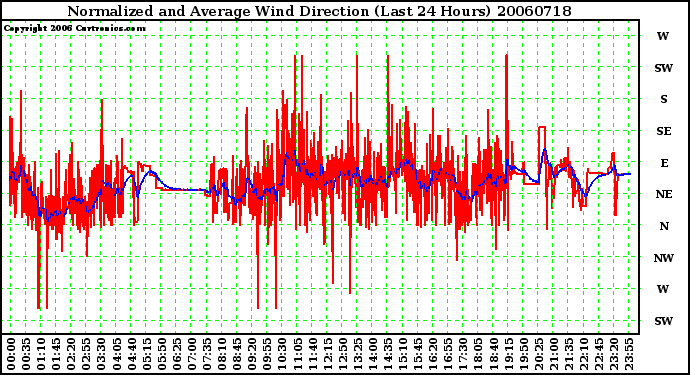The width and height of the screenshot is (690, 375).
Task: Click the 02:20 time label
Action: tap(71, 354)
